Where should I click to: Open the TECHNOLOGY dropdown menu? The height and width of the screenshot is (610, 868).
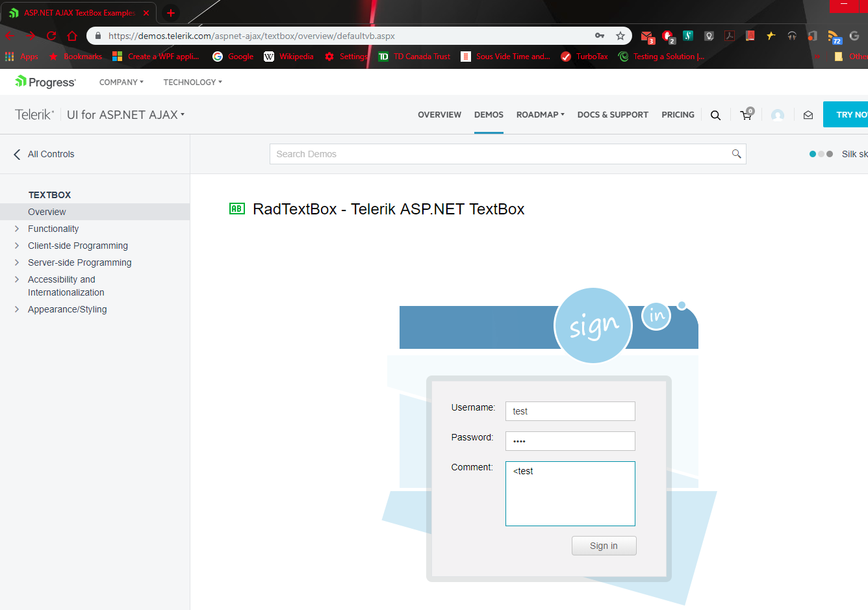click(x=193, y=83)
